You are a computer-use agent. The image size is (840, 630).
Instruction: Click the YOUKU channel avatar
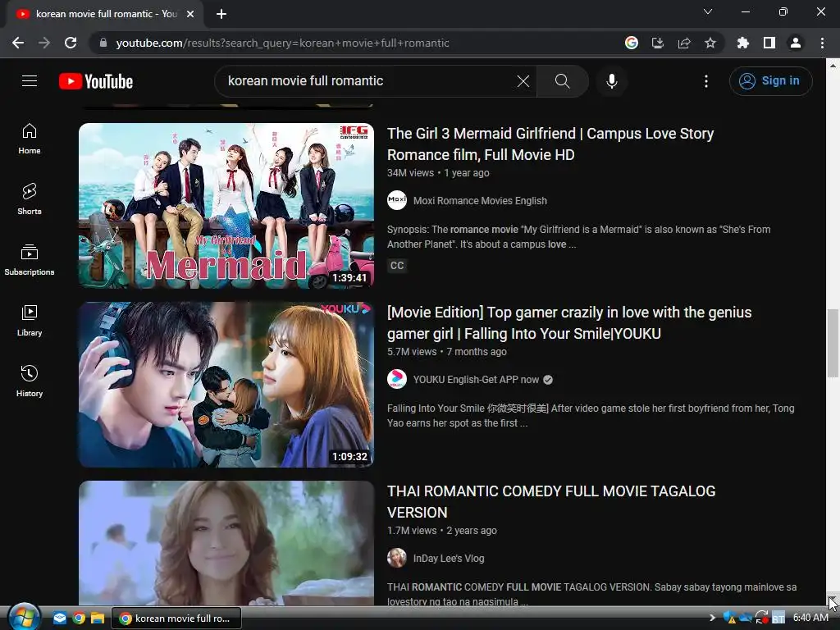point(397,379)
